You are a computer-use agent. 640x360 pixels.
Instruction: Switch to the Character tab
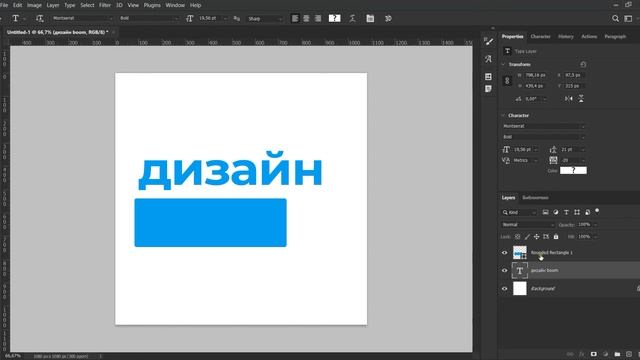pos(540,36)
